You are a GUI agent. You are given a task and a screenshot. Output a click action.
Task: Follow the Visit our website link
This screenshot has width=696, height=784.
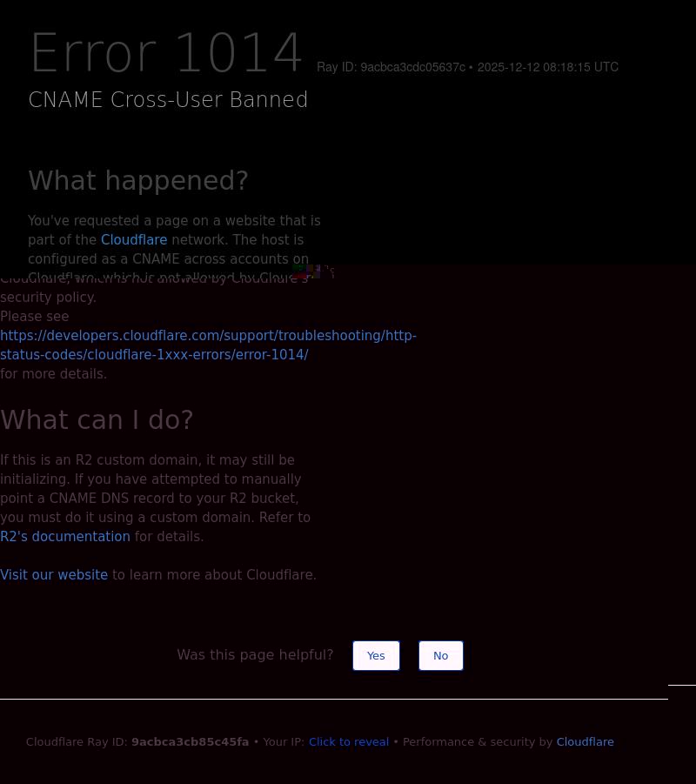pyautogui.click(x=54, y=575)
